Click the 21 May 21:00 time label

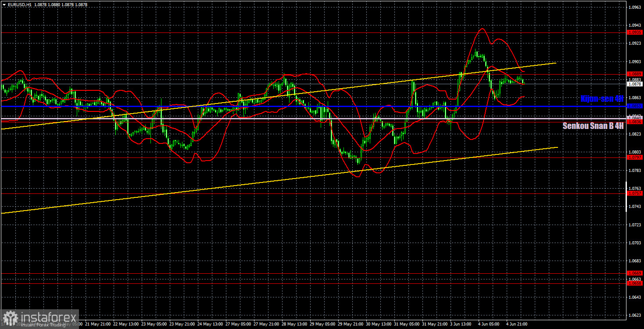(x=97, y=324)
